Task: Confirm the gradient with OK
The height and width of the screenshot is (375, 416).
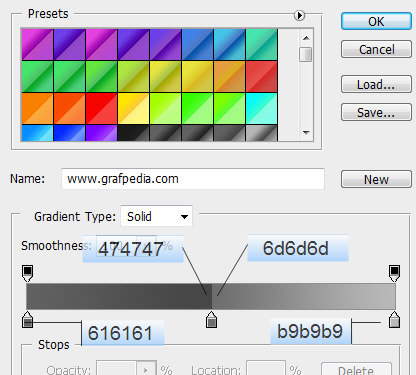Action: pyautogui.click(x=376, y=22)
